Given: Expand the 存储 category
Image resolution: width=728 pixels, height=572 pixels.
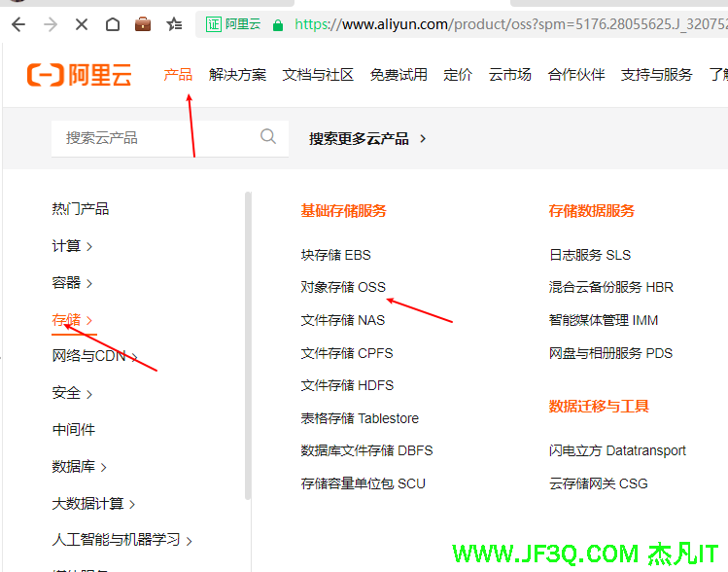Looking at the screenshot, I should coord(72,320).
